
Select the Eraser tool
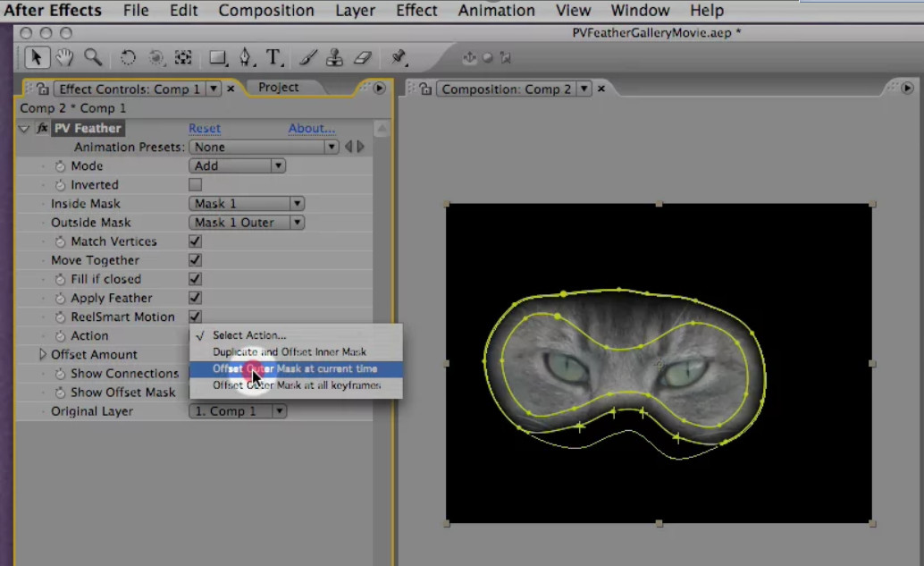pyautogui.click(x=363, y=58)
